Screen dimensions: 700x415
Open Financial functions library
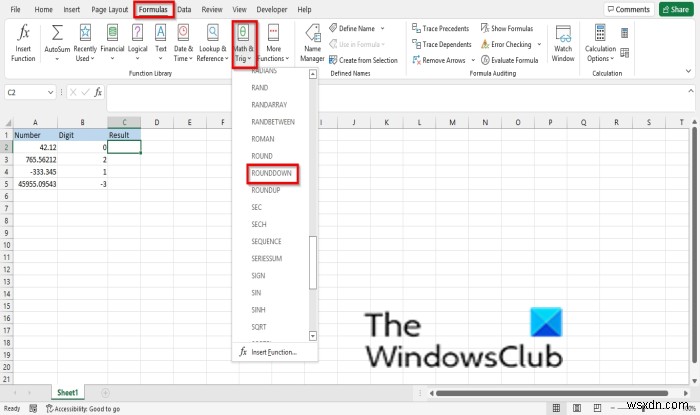pos(112,43)
